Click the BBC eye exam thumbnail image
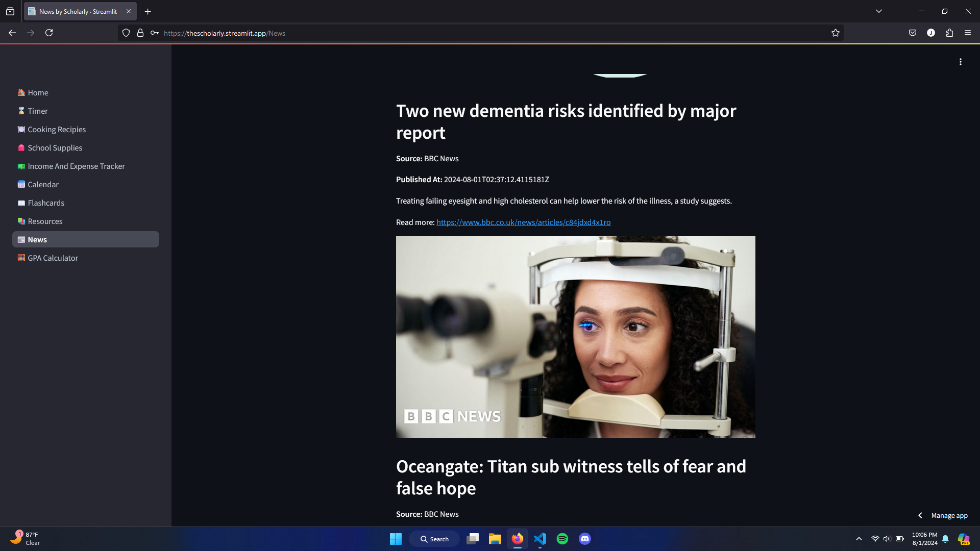The width and height of the screenshot is (980, 551). [x=575, y=337]
